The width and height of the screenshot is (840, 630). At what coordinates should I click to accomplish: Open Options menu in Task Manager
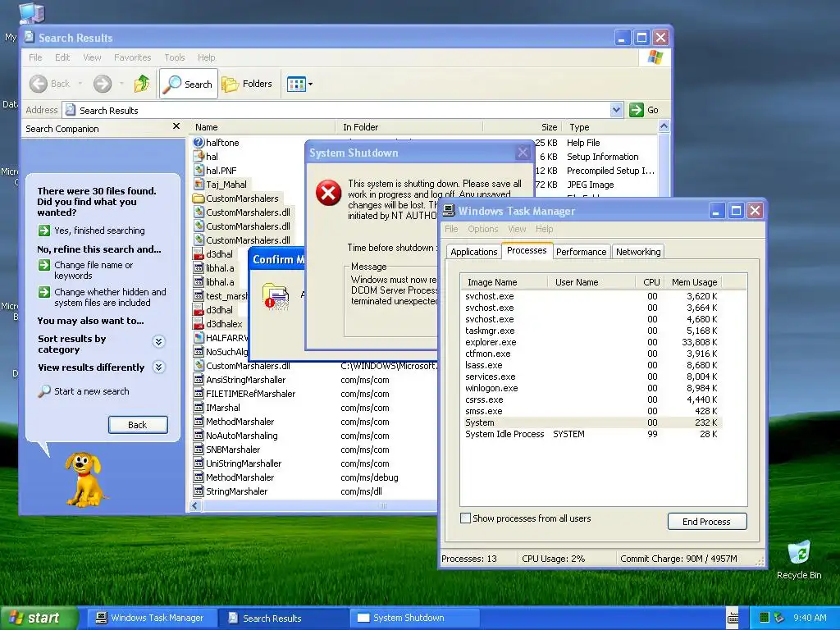(x=482, y=229)
